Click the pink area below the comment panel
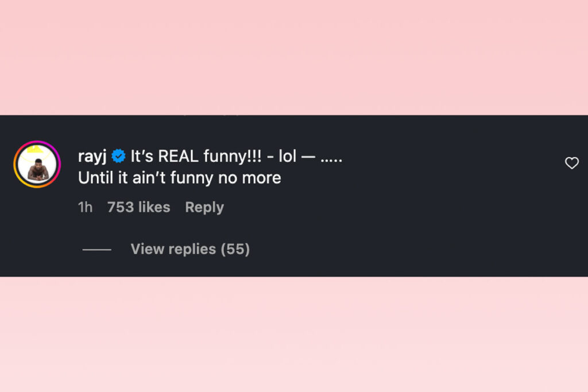 click(x=294, y=334)
